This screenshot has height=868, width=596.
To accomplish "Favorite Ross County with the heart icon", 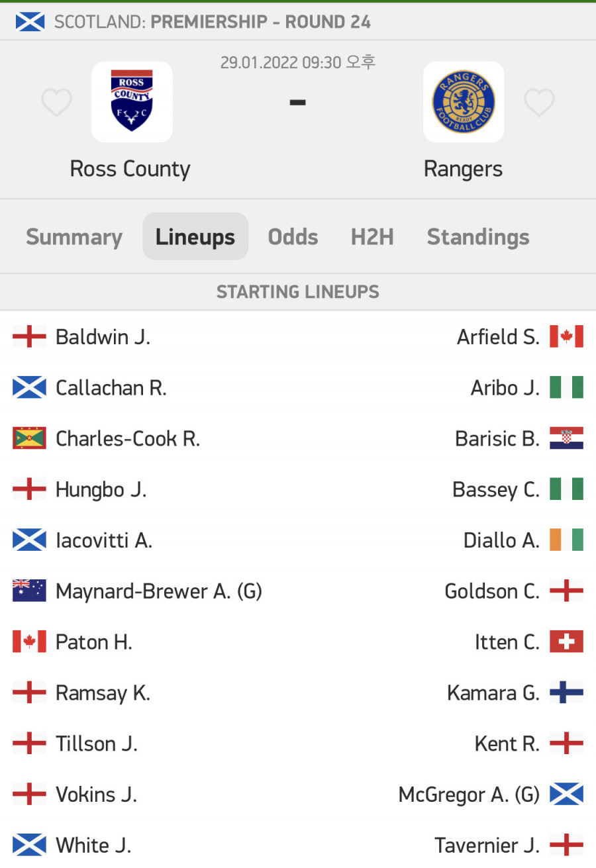I will 56,103.
